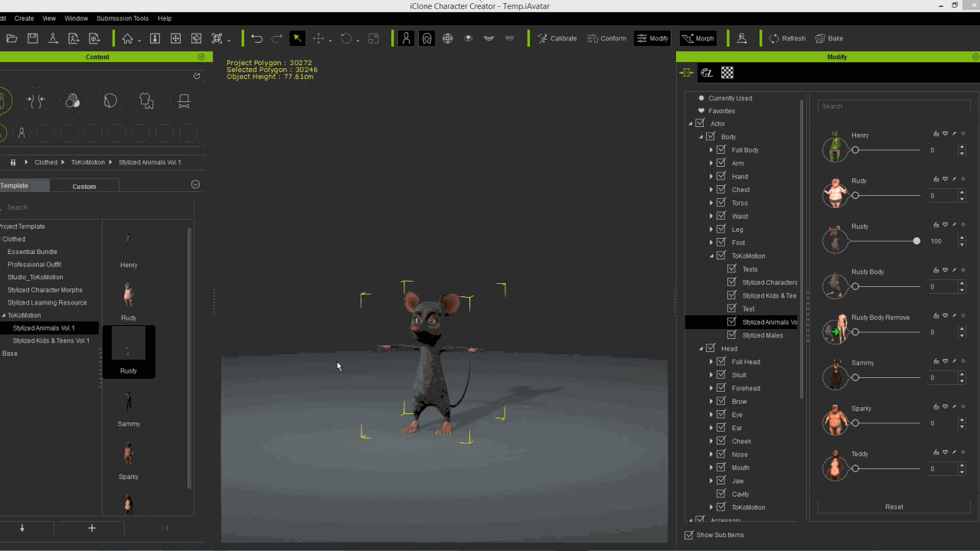Open the skin material spheres category
The image size is (980, 551).
(x=73, y=100)
